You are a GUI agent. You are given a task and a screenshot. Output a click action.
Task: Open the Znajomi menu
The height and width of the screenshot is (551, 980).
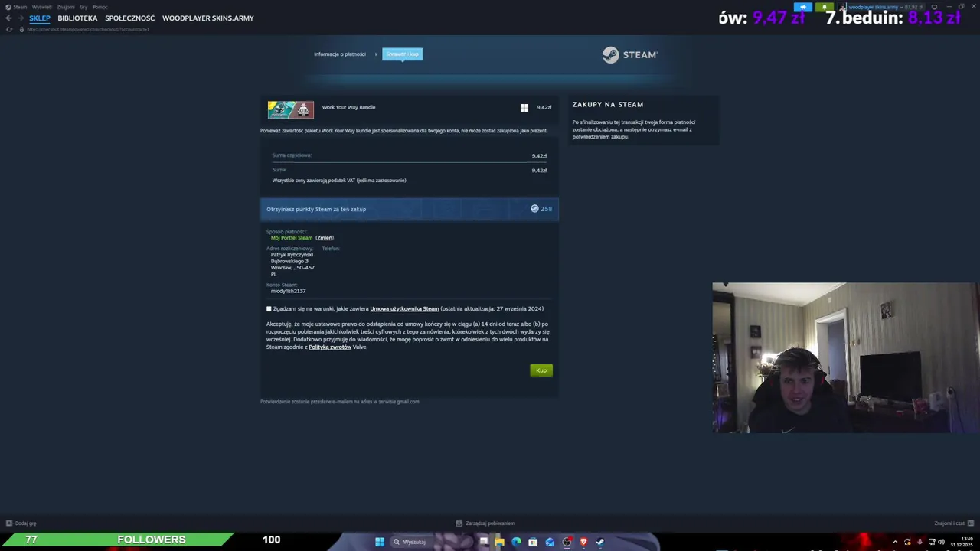point(66,7)
